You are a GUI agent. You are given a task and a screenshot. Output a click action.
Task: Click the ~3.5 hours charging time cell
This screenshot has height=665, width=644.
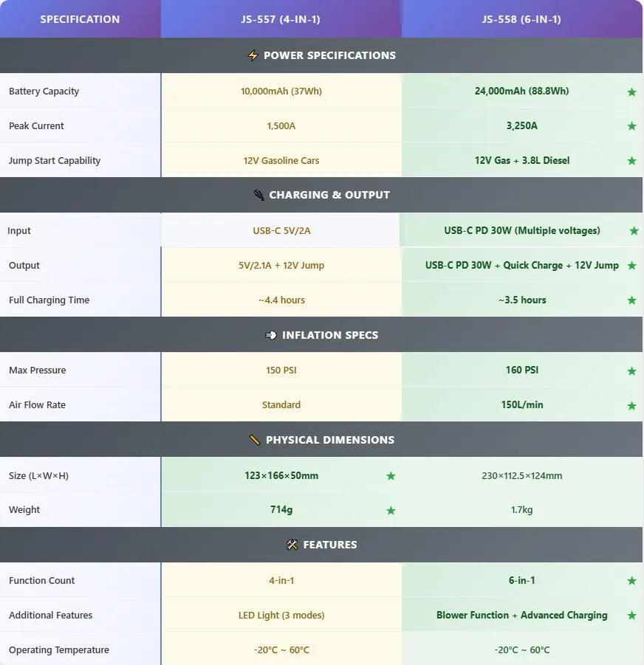pyautogui.click(x=522, y=300)
